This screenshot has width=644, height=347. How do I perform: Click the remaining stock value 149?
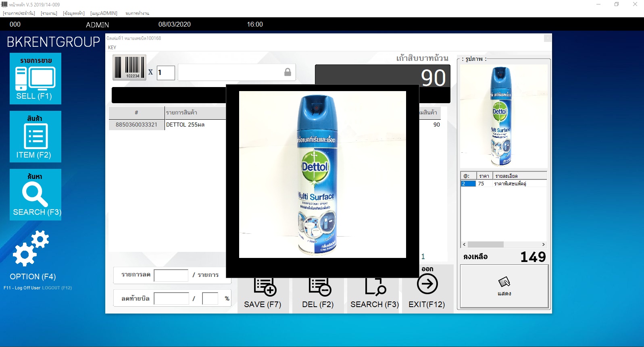point(533,257)
